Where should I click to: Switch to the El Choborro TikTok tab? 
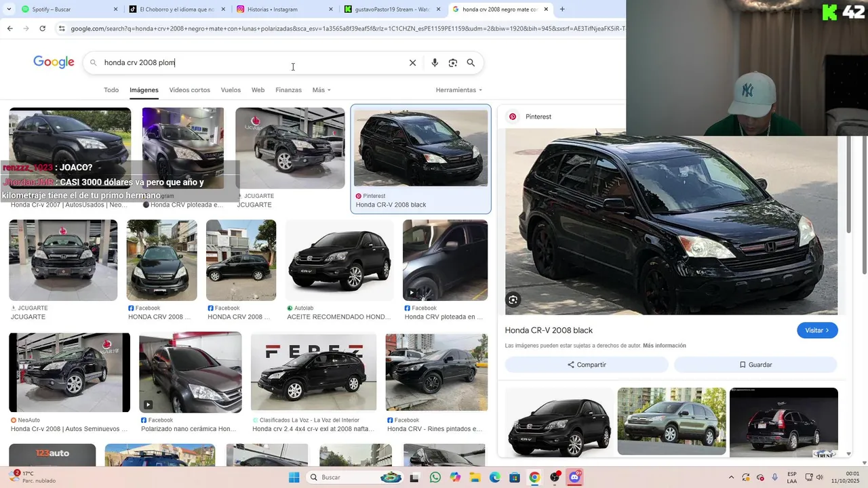pos(176,9)
